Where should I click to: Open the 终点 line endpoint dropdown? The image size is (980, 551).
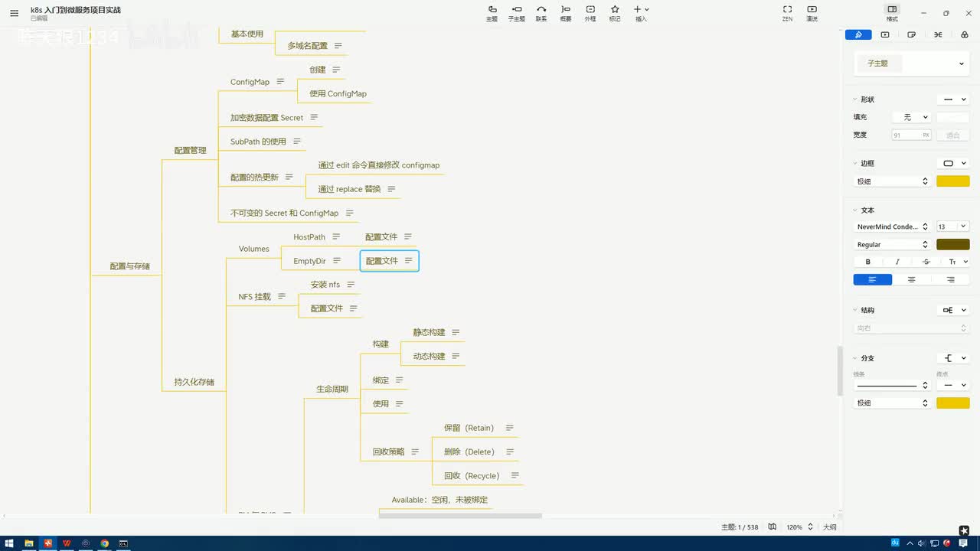[x=953, y=385]
